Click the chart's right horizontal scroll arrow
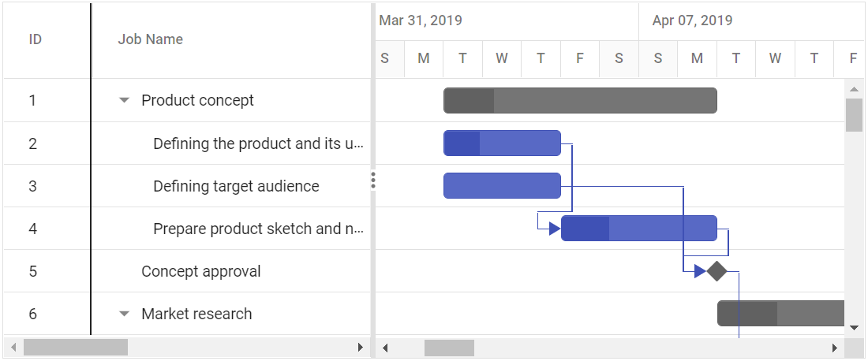The image size is (868, 361). point(834,348)
